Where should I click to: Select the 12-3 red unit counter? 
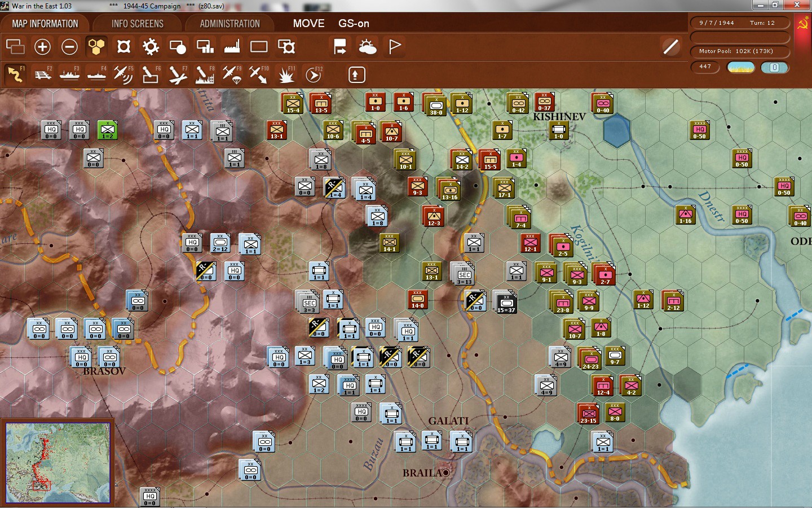tap(434, 216)
